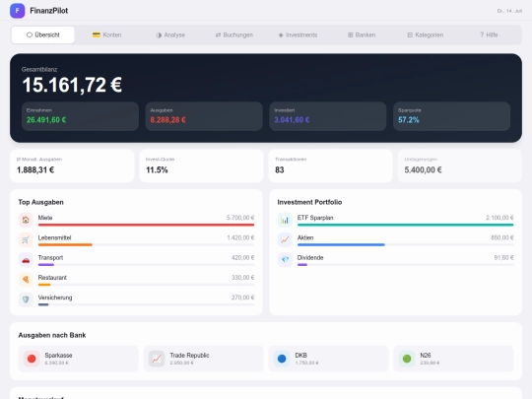Open the Übersicht tab
The image size is (532, 399).
pos(42,34)
